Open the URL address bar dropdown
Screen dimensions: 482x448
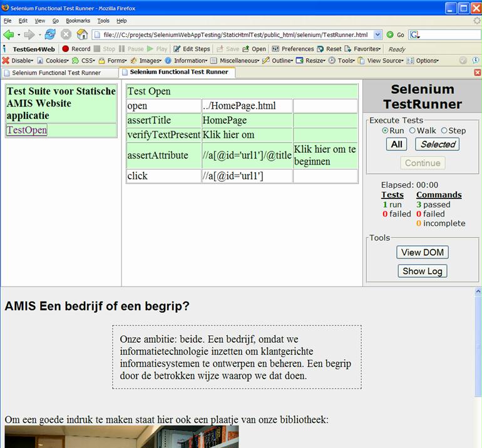[x=377, y=35]
